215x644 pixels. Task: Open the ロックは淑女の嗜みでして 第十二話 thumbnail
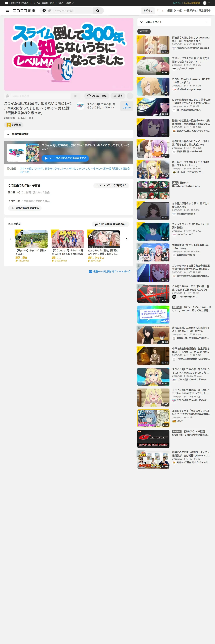click(153, 107)
